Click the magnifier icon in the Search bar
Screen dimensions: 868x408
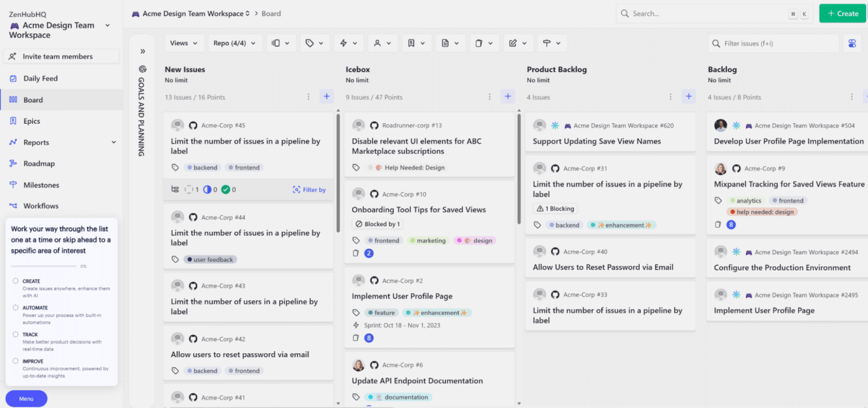624,14
